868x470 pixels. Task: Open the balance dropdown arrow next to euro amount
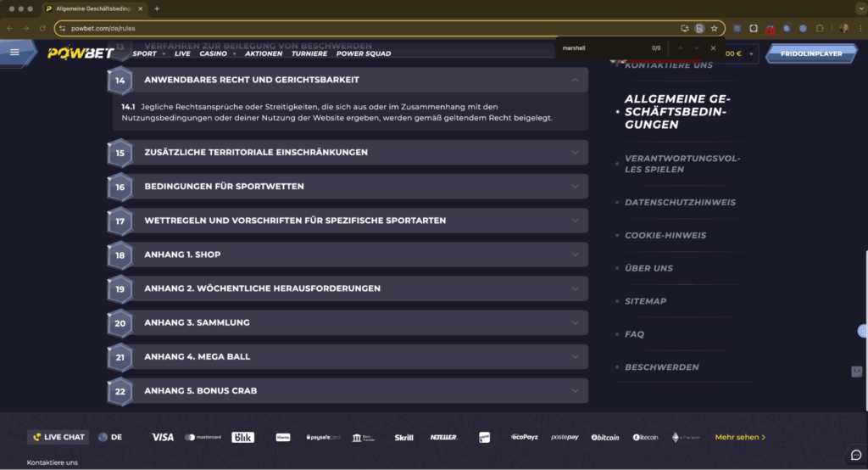(751, 54)
